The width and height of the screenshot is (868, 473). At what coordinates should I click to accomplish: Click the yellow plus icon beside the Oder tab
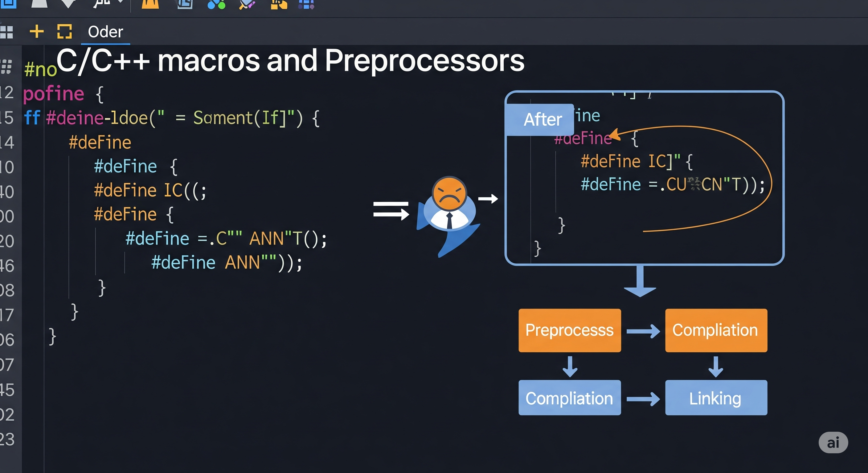(37, 32)
